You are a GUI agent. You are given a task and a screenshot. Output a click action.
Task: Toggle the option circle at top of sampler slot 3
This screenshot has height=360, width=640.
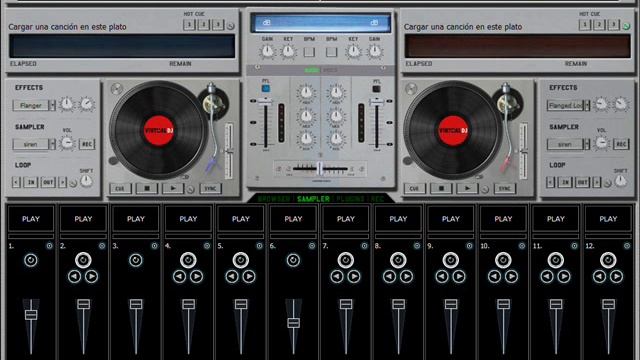point(154,246)
